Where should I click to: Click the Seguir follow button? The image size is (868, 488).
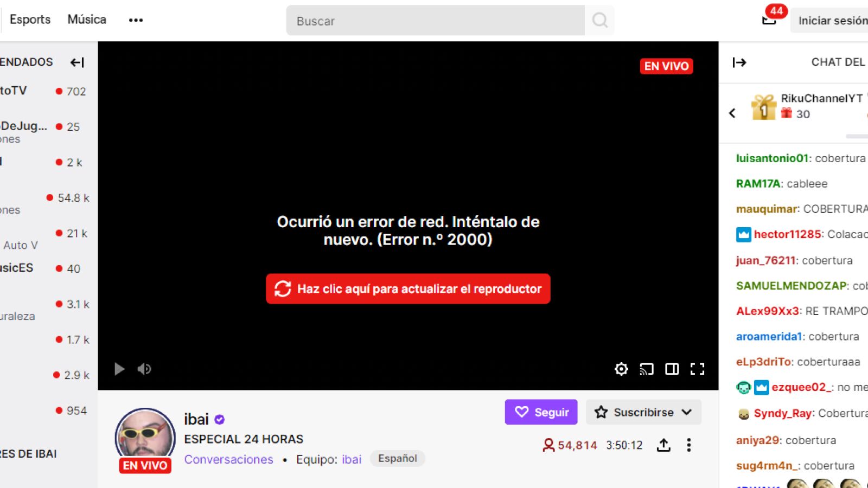coord(541,412)
